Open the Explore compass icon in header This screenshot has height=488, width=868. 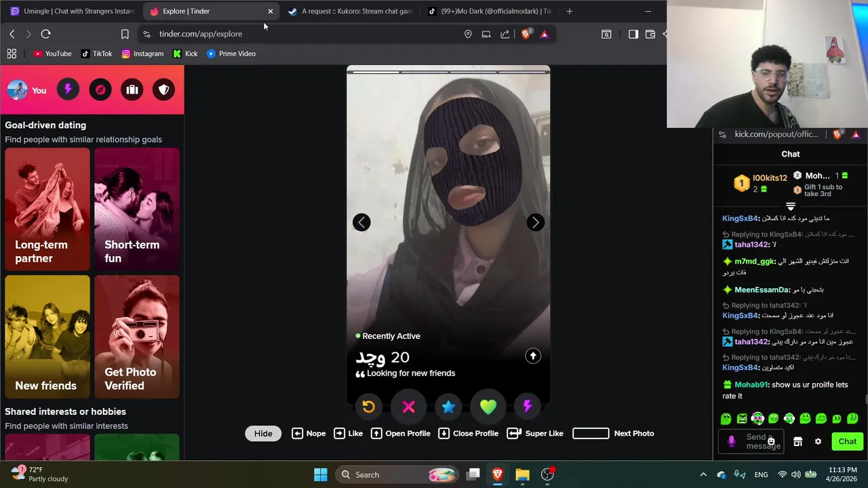pyautogui.click(x=100, y=89)
